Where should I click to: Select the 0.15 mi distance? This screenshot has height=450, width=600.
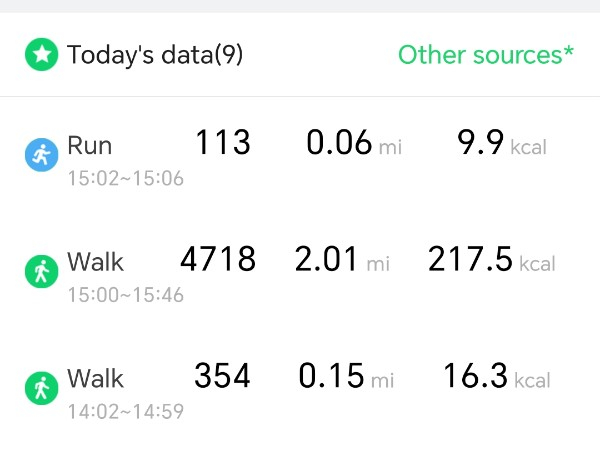point(346,377)
